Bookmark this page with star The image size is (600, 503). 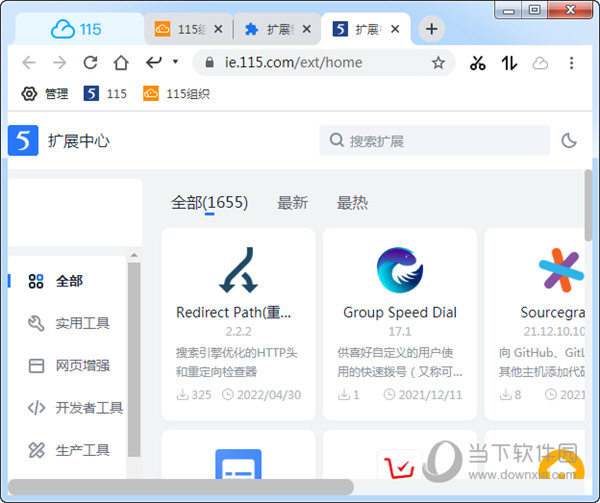[x=438, y=63]
